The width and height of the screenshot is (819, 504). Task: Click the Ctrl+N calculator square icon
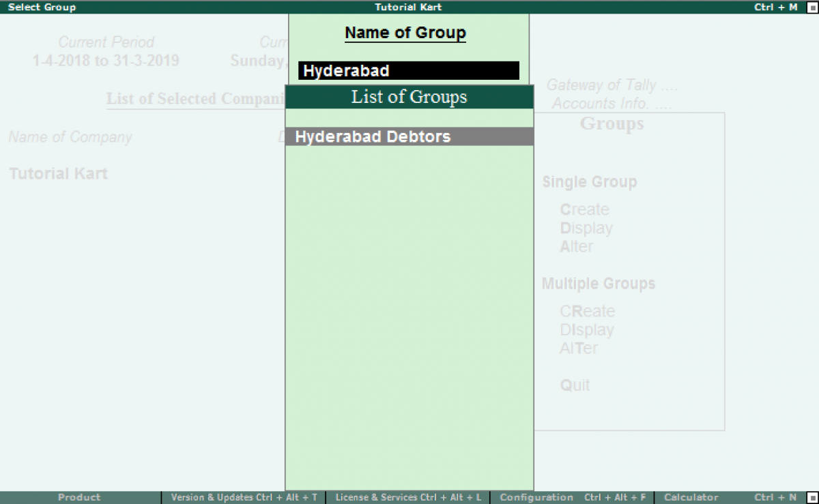(811, 497)
